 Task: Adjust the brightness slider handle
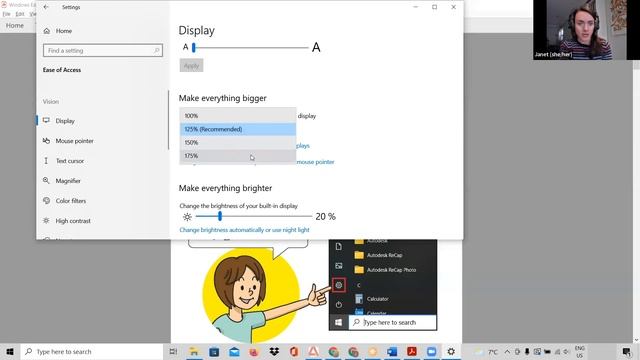coord(220,216)
